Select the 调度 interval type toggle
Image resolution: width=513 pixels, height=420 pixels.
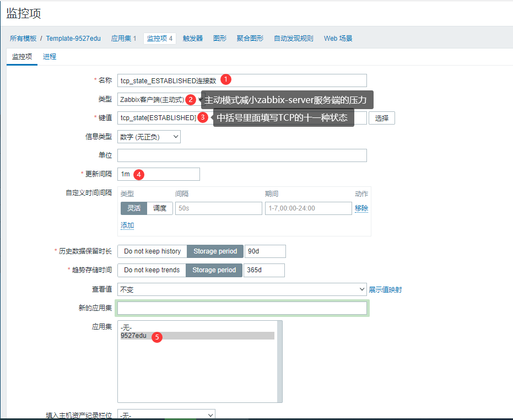tap(160, 208)
